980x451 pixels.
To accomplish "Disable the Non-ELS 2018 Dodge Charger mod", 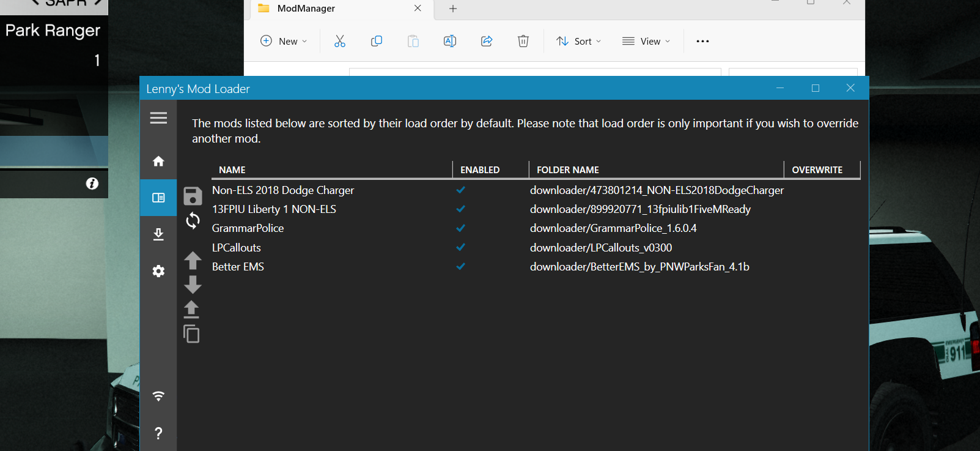I will tap(460, 190).
